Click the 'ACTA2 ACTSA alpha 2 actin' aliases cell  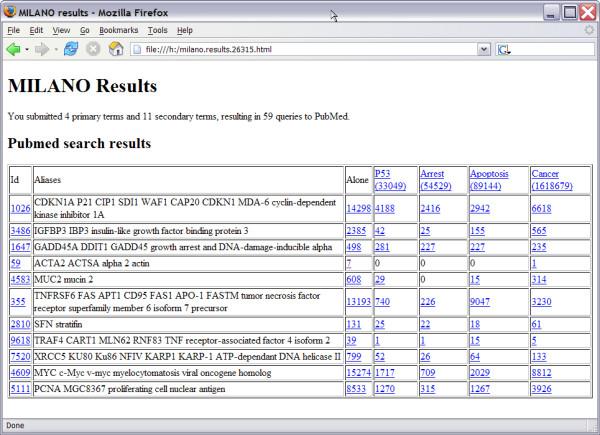click(188, 263)
